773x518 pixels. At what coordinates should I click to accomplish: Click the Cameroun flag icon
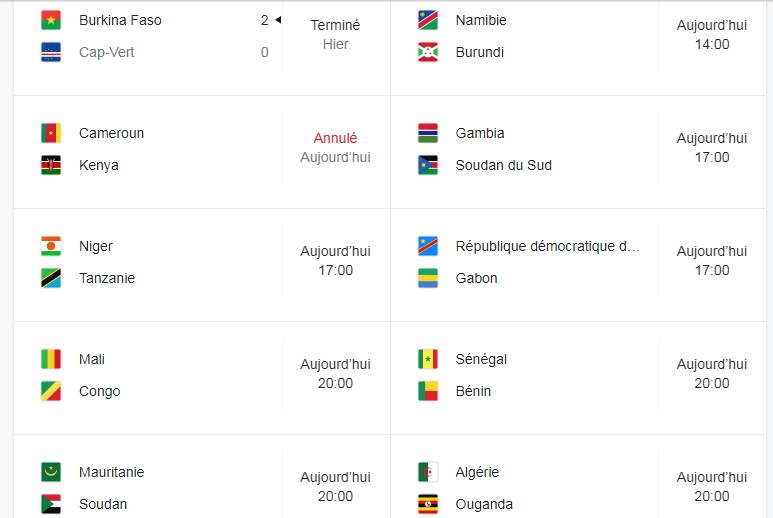coord(51,133)
